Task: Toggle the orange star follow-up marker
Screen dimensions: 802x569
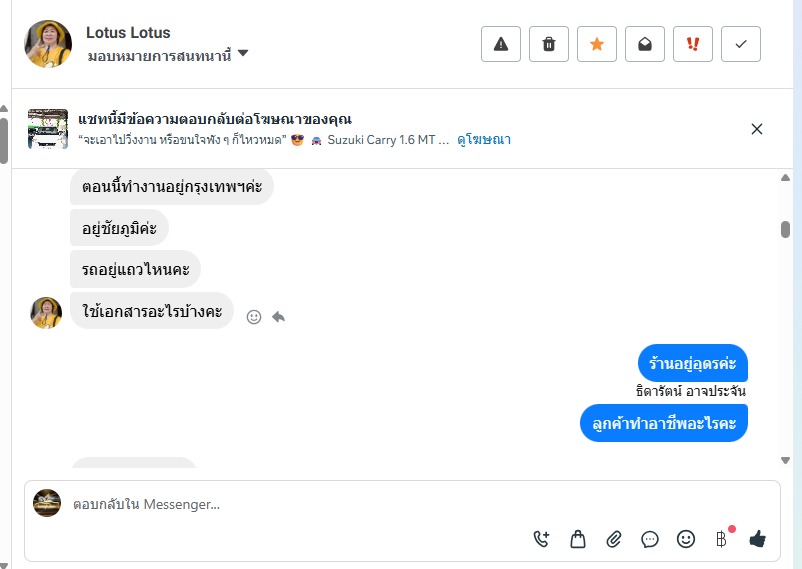Action: (597, 44)
